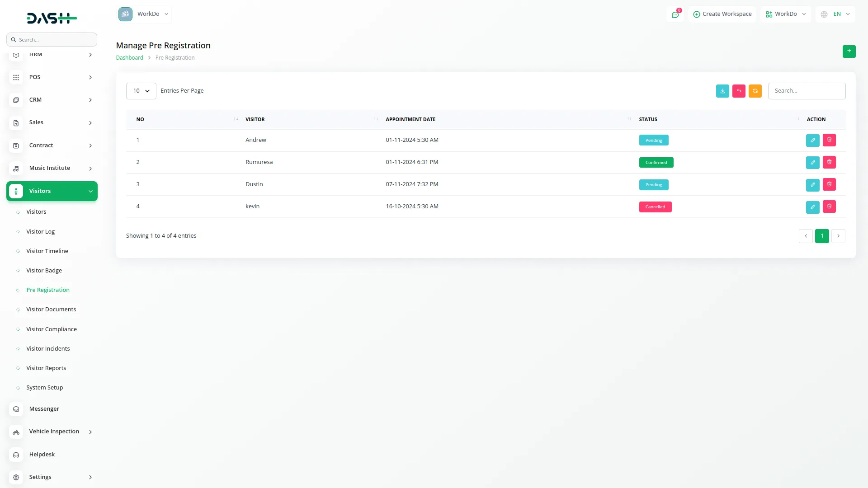
Task: Open the entries per page dropdown
Action: pos(141,91)
